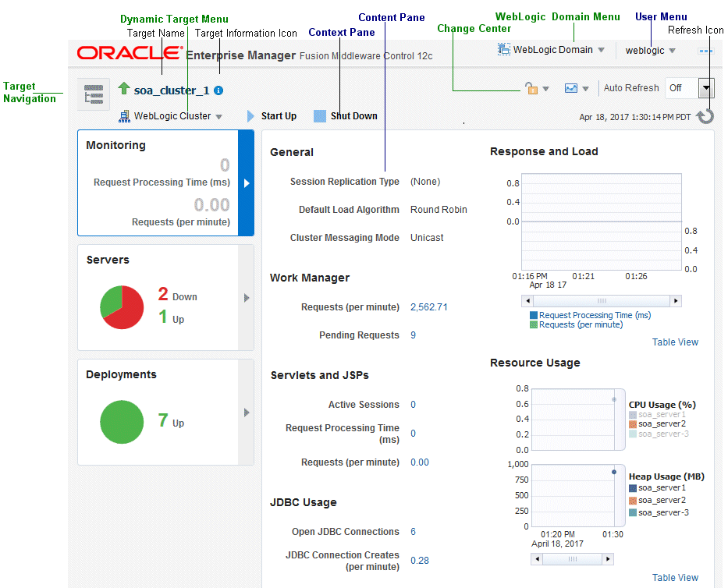The image size is (728, 588).
Task: Click the Resource Usage time slider thumb
Action: point(573,559)
